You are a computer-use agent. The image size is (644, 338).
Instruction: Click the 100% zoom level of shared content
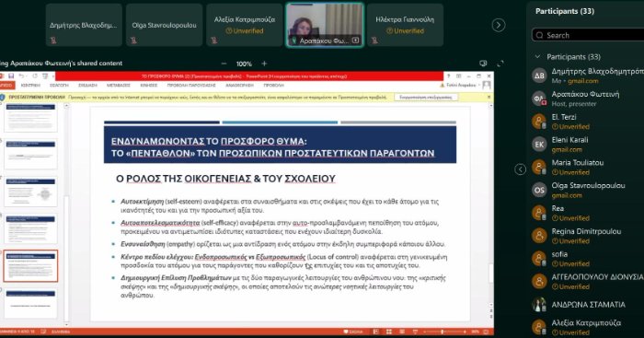coord(244,64)
